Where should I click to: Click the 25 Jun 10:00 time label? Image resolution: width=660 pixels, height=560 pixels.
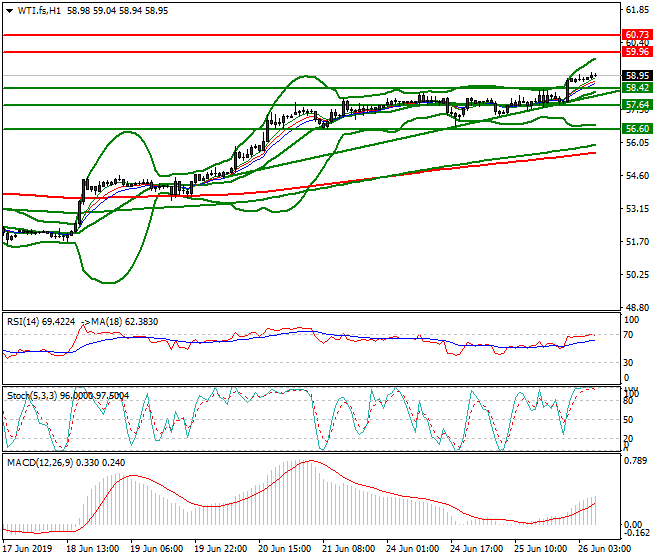click(x=540, y=549)
